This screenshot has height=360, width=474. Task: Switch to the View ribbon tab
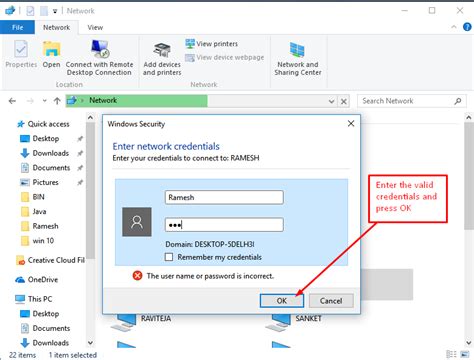point(95,27)
